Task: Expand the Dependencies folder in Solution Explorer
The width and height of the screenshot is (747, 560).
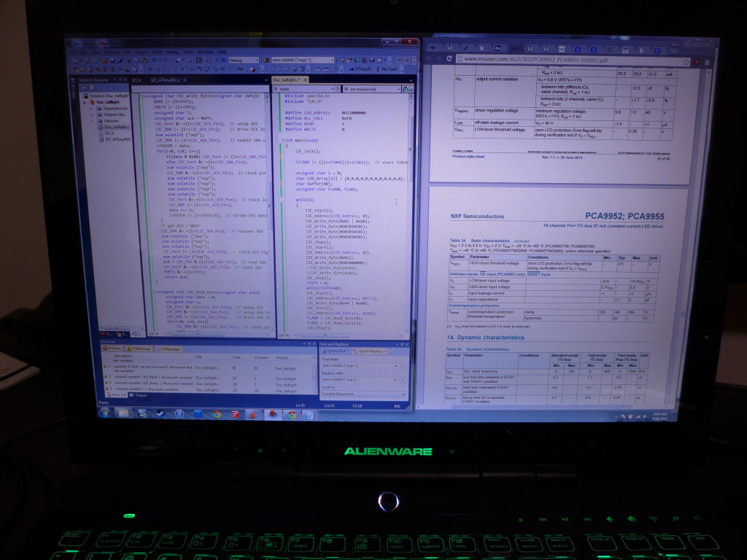Action: click(x=93, y=109)
